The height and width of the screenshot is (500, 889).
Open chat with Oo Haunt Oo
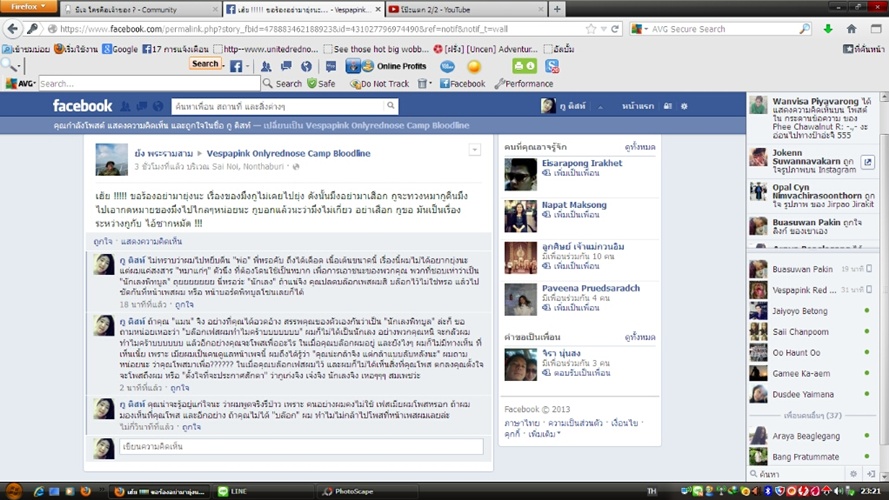point(812,353)
